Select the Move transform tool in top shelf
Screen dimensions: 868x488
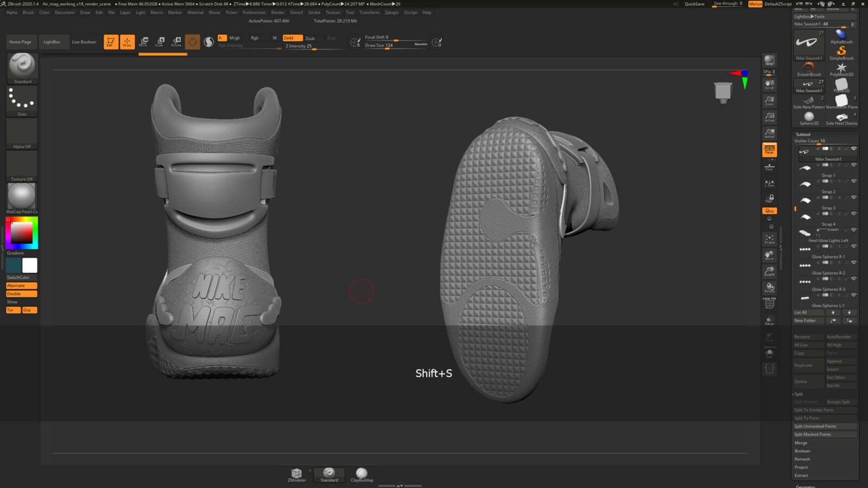coord(144,42)
